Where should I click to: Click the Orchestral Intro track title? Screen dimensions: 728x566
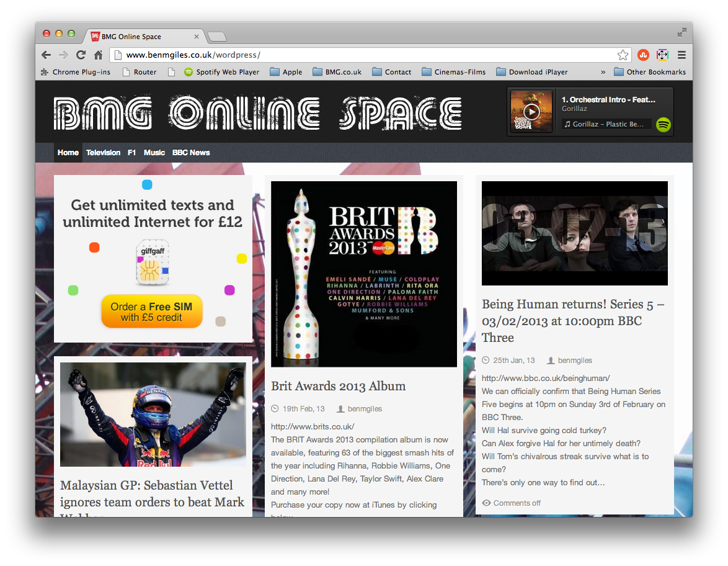click(x=608, y=99)
